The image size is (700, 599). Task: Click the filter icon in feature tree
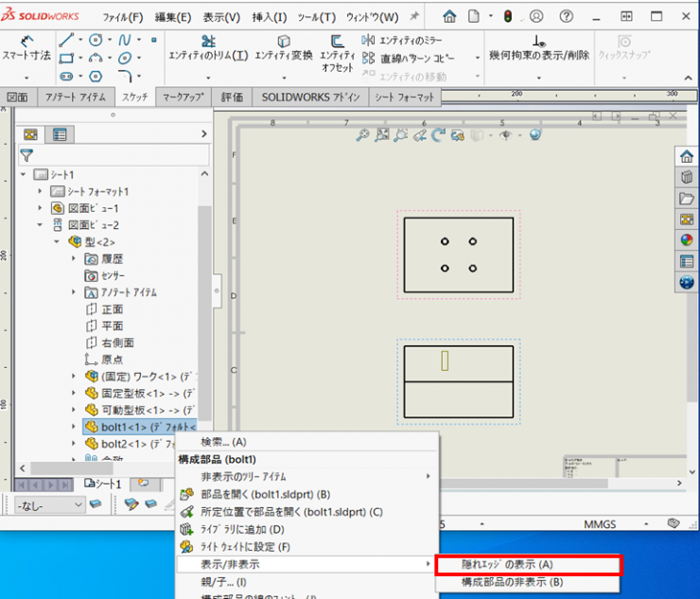[x=26, y=155]
